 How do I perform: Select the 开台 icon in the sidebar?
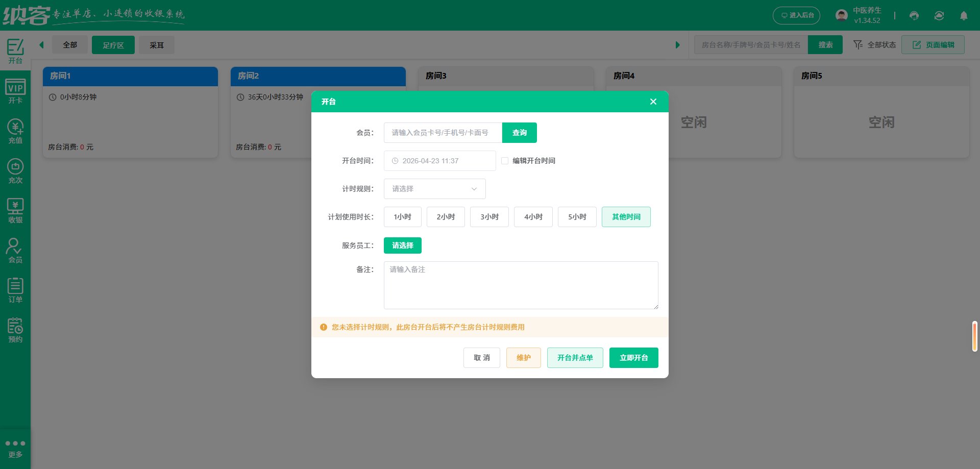[15, 51]
